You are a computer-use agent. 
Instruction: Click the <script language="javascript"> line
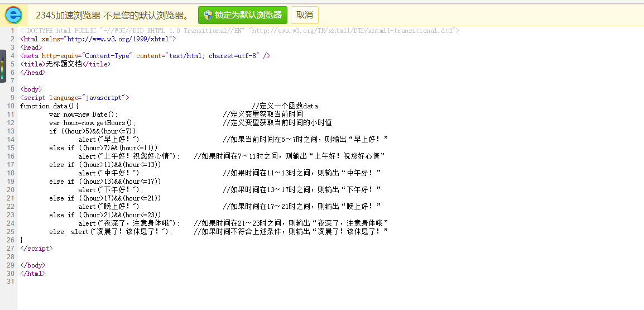coord(74,98)
